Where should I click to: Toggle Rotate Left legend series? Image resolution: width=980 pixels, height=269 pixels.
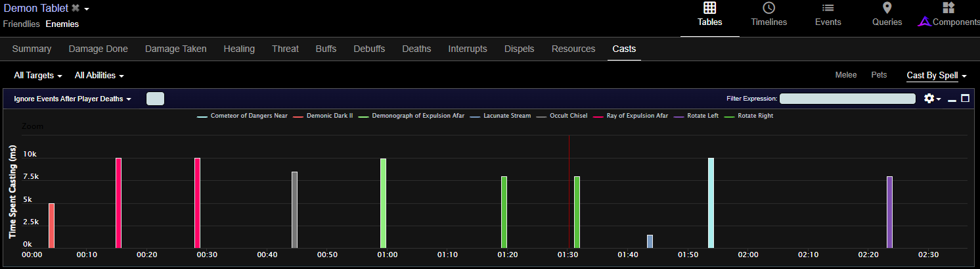pyautogui.click(x=696, y=116)
